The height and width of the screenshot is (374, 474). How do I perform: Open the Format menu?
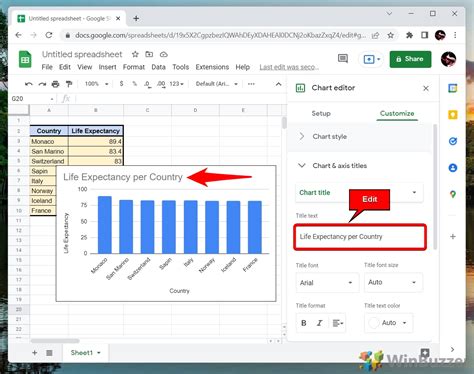pos(134,67)
